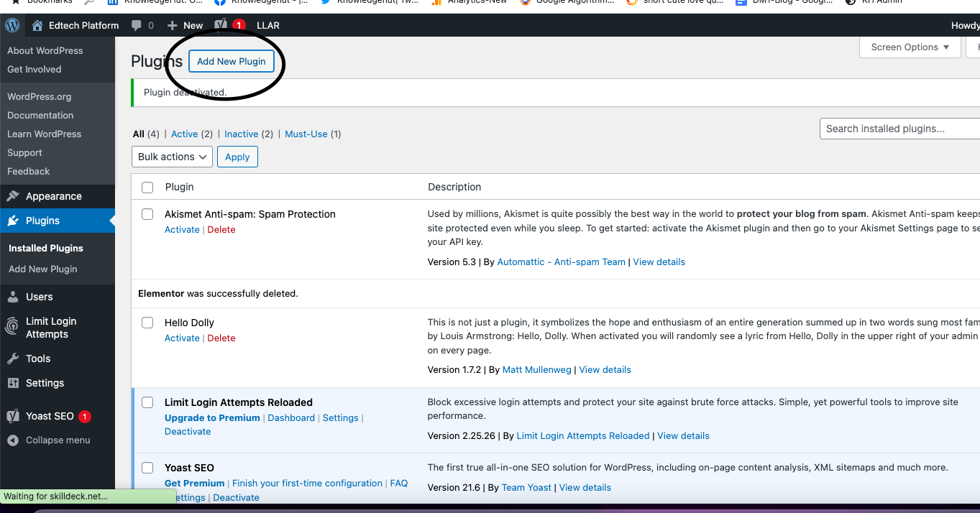Viewport: 980px width, 513px height.
Task: Open Finish your first-time configuration link
Action: tap(307, 484)
